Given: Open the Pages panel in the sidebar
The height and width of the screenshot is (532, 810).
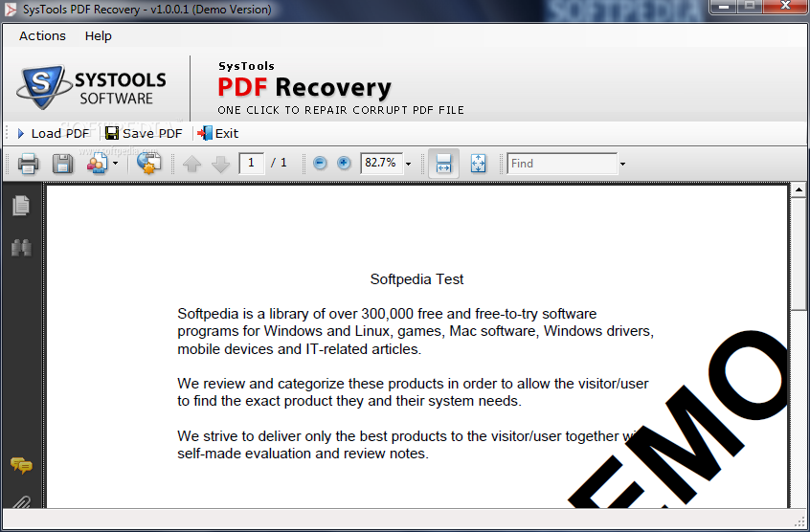Looking at the screenshot, I should (x=21, y=206).
